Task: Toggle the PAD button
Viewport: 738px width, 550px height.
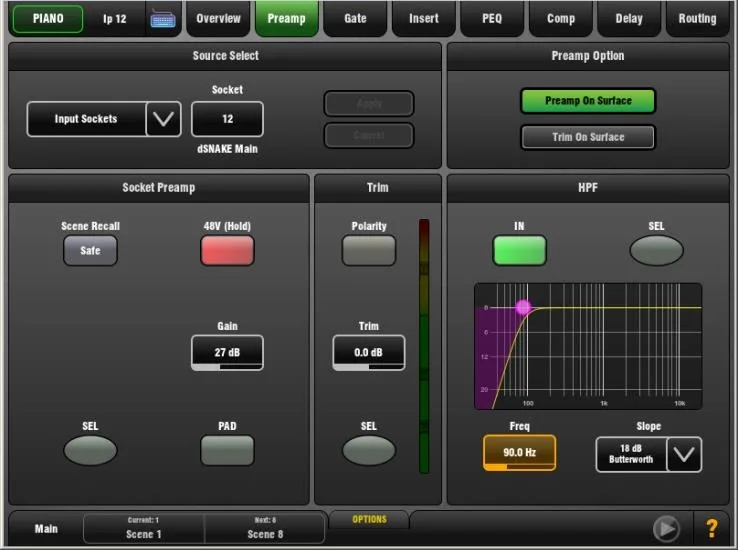Action: (x=227, y=450)
